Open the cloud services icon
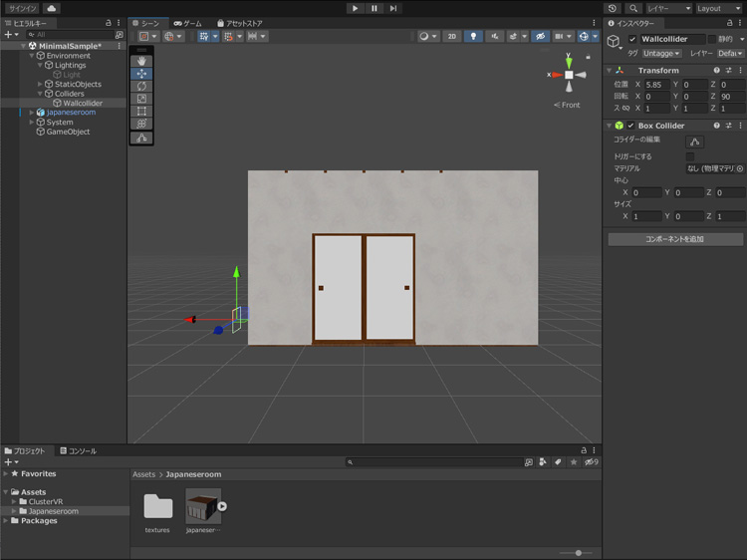The width and height of the screenshot is (747, 560). point(51,8)
